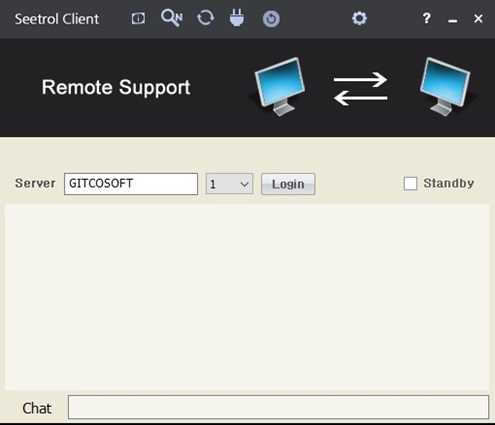
Task: Click the Seetrol Client title text
Action: click(57, 19)
